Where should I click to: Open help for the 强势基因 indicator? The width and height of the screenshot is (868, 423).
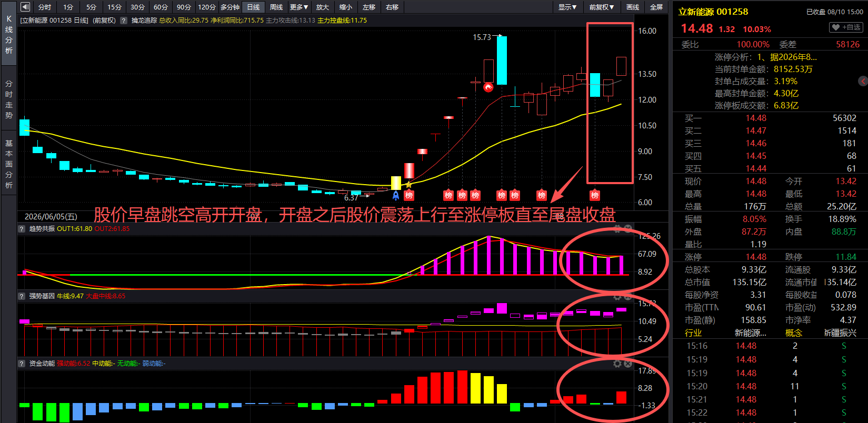pyautogui.click(x=22, y=296)
